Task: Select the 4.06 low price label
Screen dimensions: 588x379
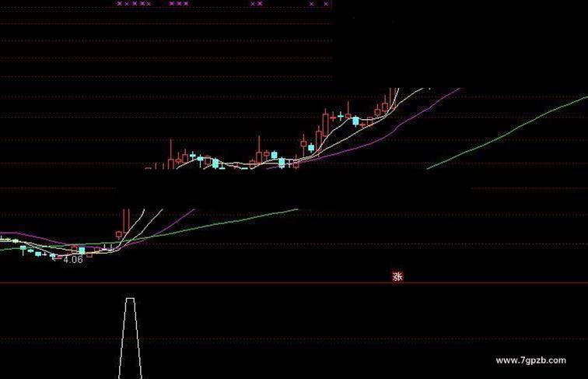Action: pos(73,260)
